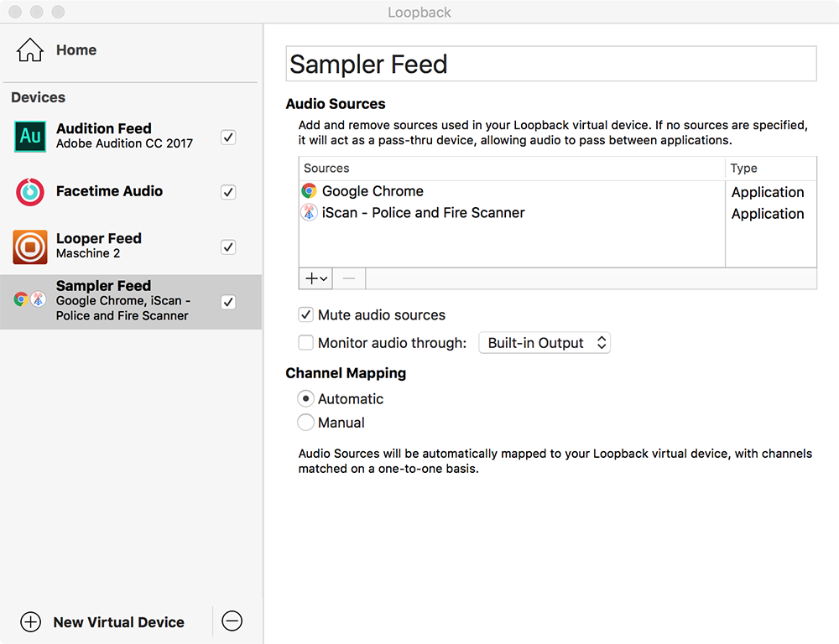The height and width of the screenshot is (644, 839).
Task: Select the Adobe Audition device icon
Action: [x=30, y=137]
